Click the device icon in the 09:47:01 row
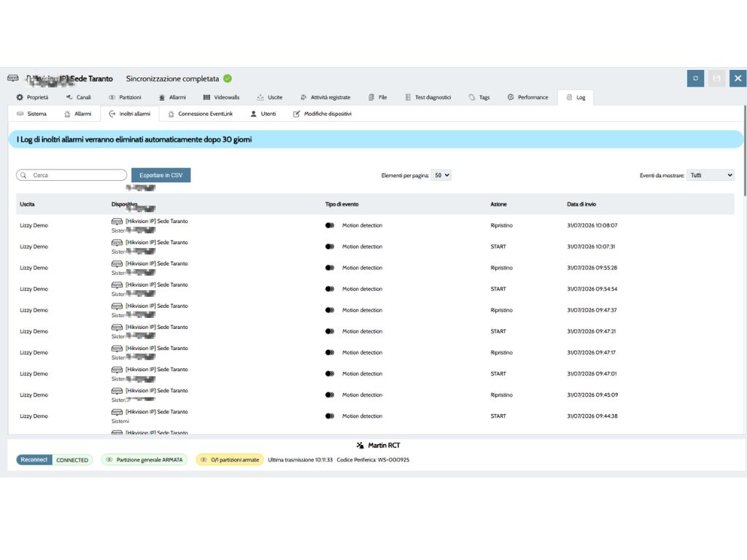The height and width of the screenshot is (560, 747). point(117,370)
